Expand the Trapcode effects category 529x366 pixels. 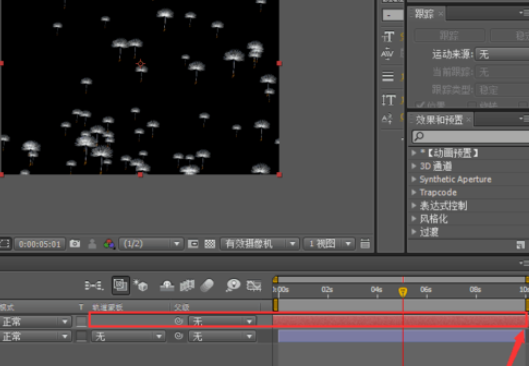(x=438, y=192)
